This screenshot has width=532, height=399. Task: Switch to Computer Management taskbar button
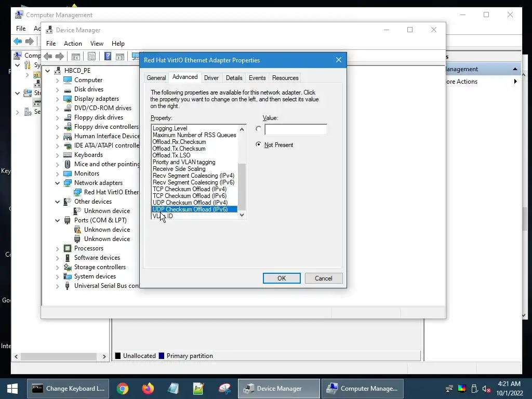pos(363,389)
